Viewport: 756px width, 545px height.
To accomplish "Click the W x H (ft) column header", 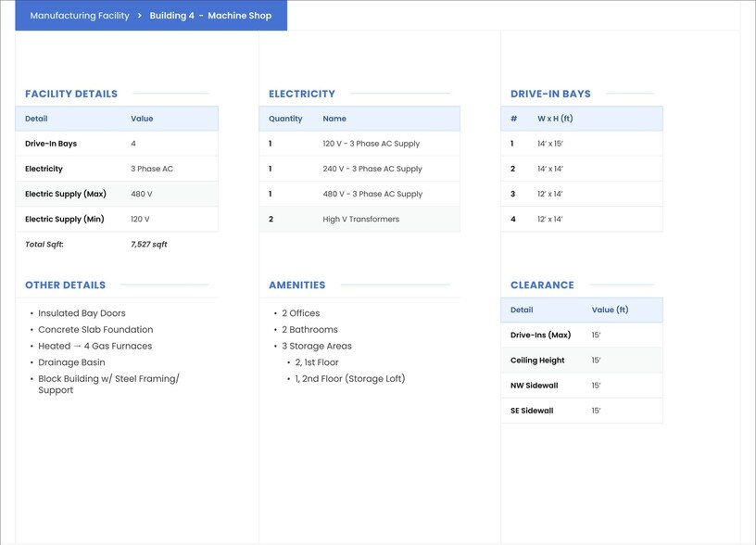I will (555, 119).
